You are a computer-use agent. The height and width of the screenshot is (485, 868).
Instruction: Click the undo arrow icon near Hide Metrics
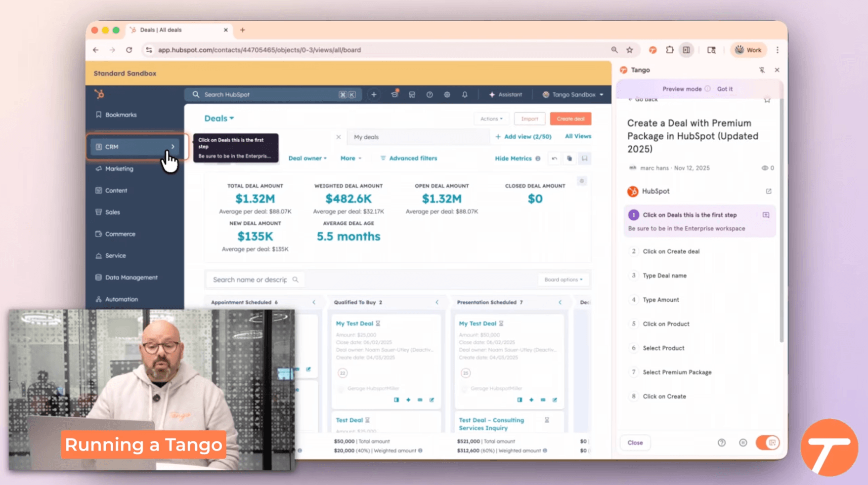554,159
